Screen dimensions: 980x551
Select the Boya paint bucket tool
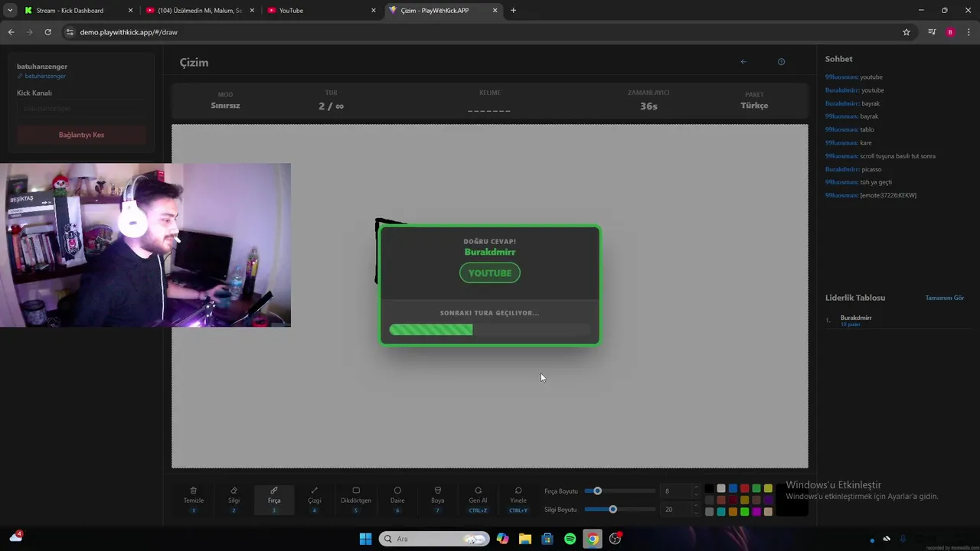point(437,500)
